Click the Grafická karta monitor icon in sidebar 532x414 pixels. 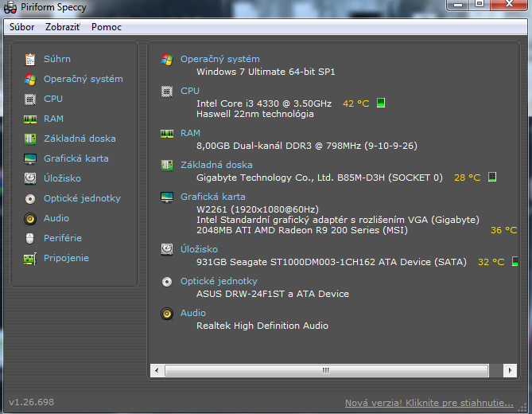click(30, 158)
